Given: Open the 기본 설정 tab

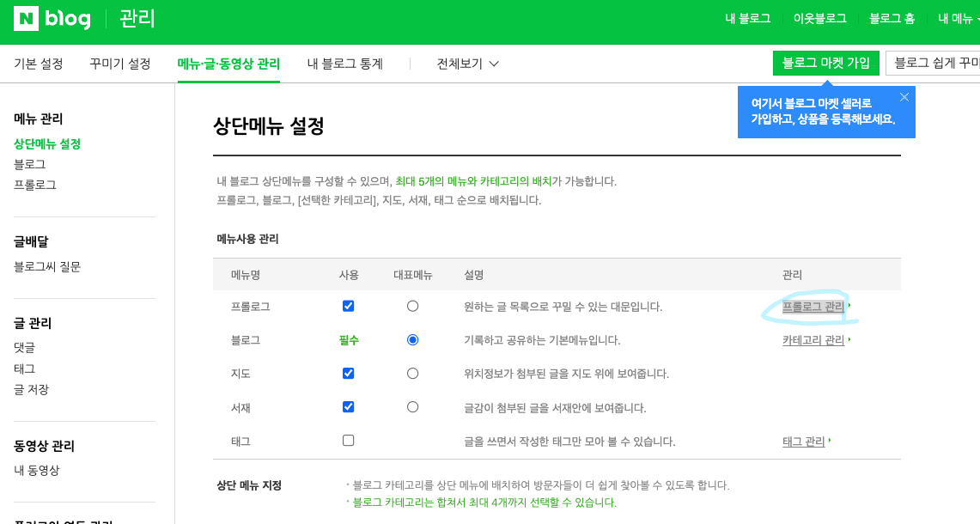Looking at the screenshot, I should [39, 64].
